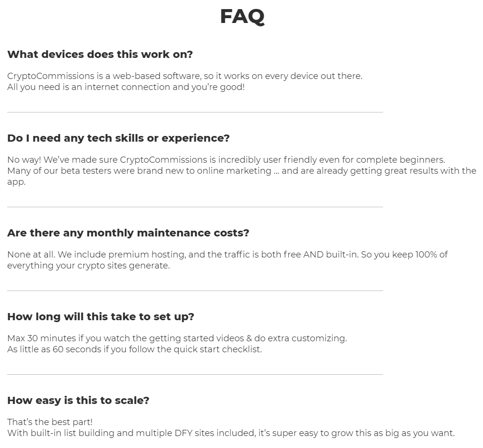483x448 pixels.
Task: Click the 'Do I need any tech skills or experience?' heading
Action: (119, 138)
